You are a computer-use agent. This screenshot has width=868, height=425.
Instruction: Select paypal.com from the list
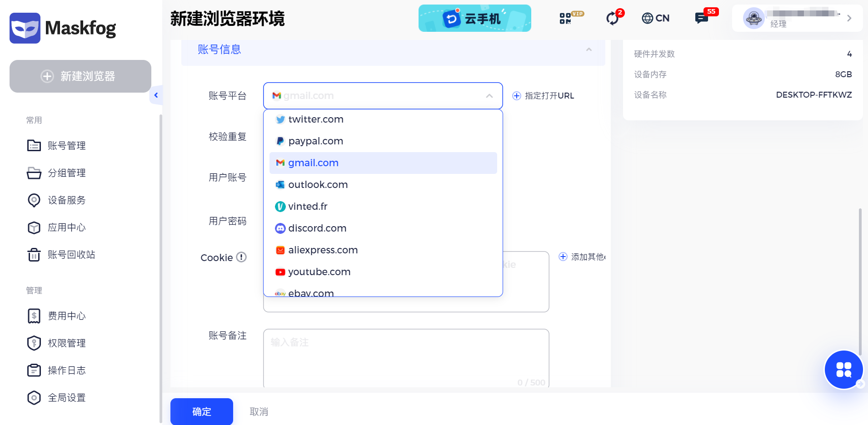pyautogui.click(x=383, y=141)
